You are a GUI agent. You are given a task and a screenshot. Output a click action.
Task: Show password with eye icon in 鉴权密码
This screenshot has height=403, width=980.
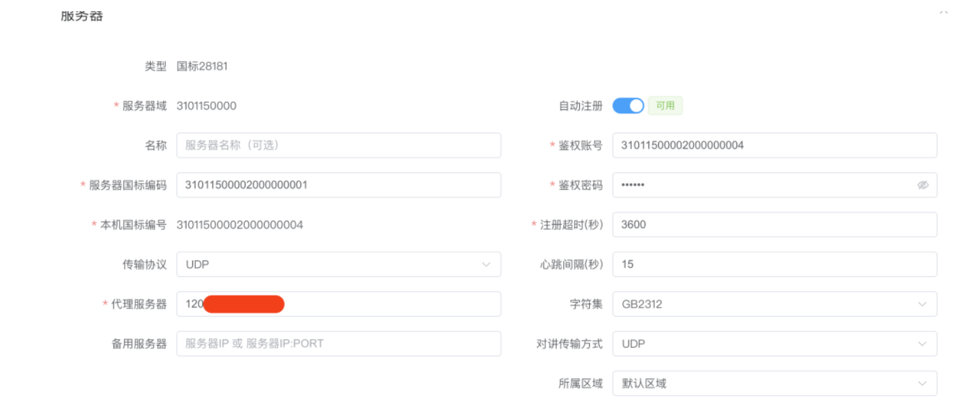tap(922, 186)
